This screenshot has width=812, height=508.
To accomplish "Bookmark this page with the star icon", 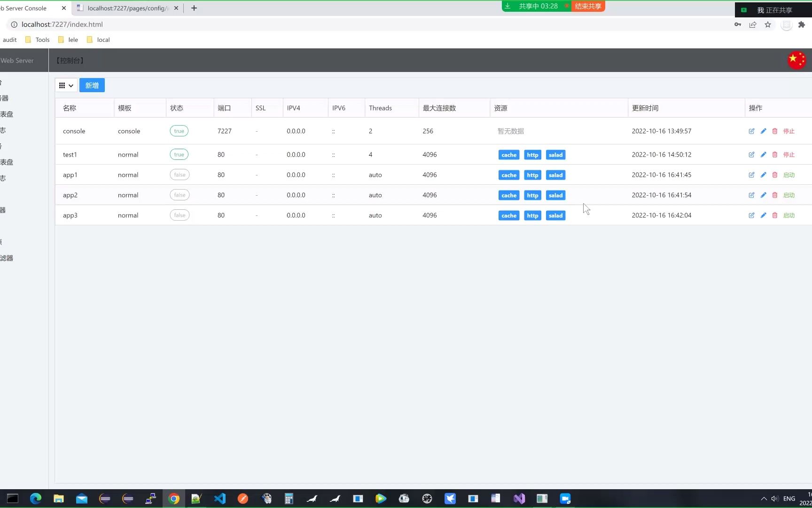I will [768, 24].
